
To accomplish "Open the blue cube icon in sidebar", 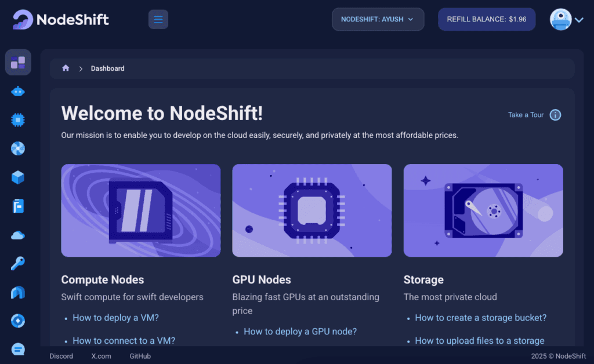I will 18,177.
